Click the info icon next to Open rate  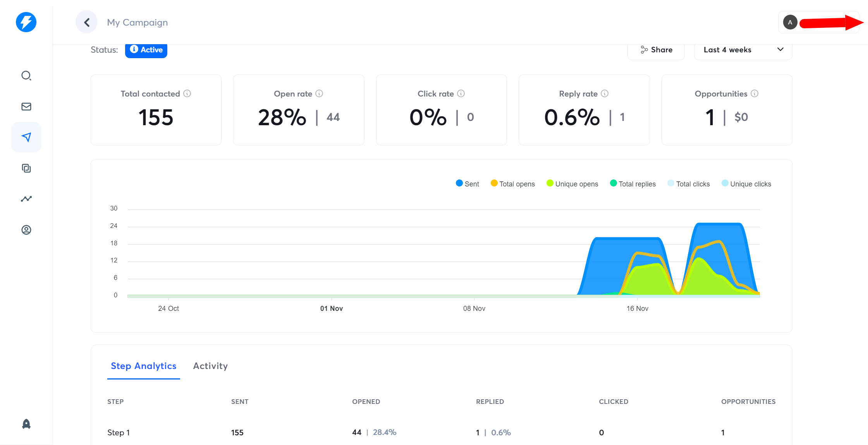click(x=319, y=93)
